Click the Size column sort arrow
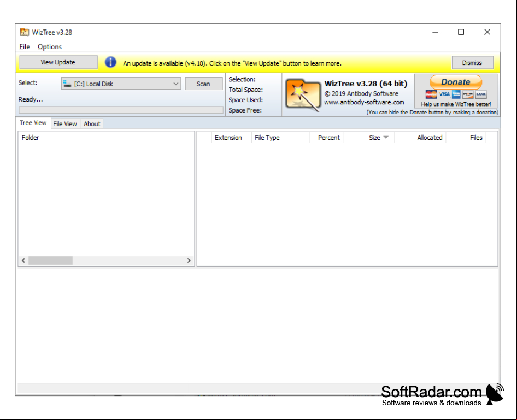The width and height of the screenshot is (517, 420). tap(386, 138)
